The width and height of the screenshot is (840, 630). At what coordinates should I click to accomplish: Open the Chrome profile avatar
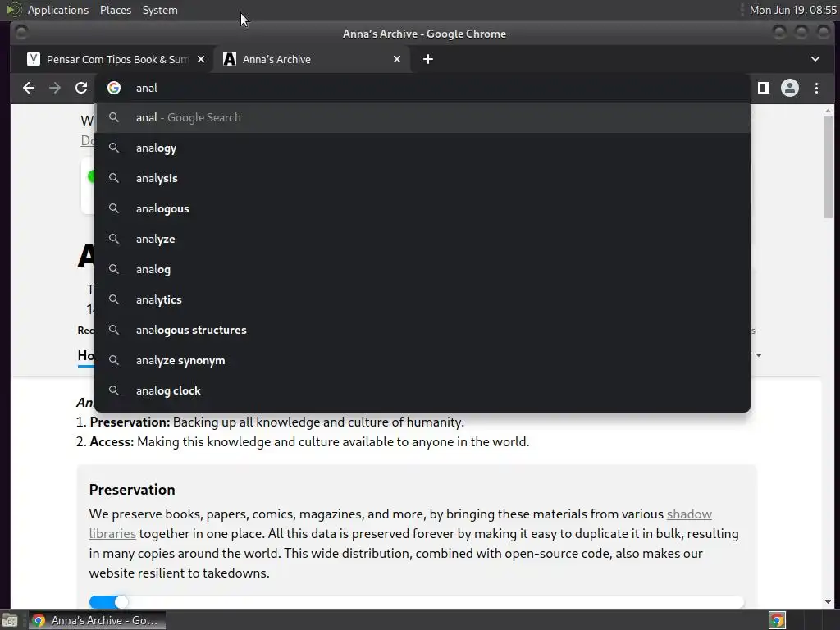[x=790, y=88]
